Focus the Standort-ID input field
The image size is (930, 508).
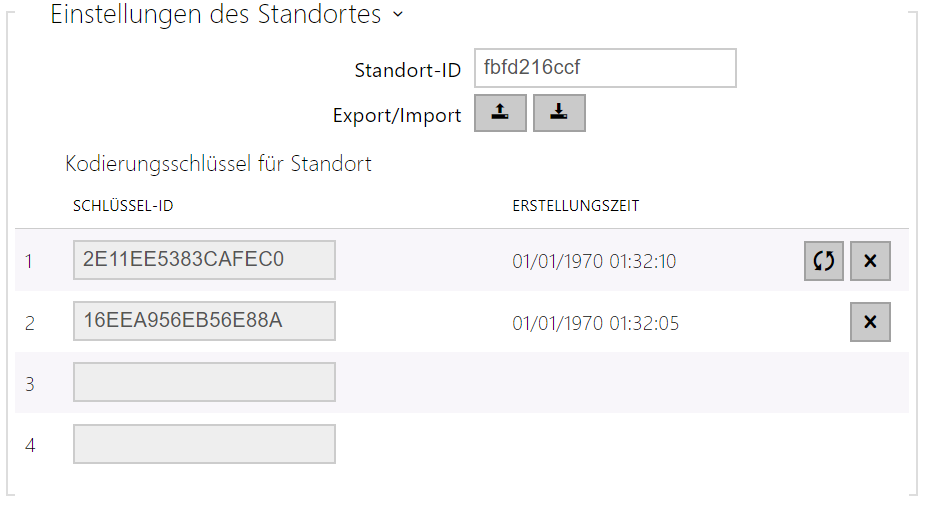[x=604, y=68]
